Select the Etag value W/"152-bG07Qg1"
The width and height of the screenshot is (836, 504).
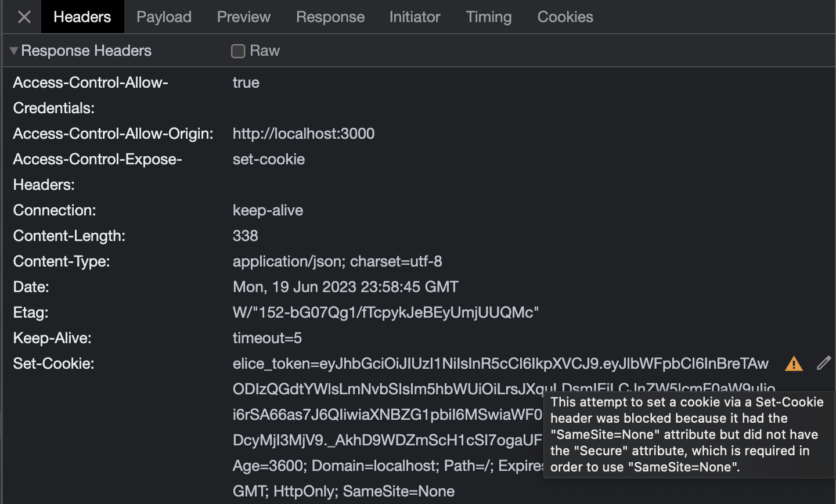[385, 312]
